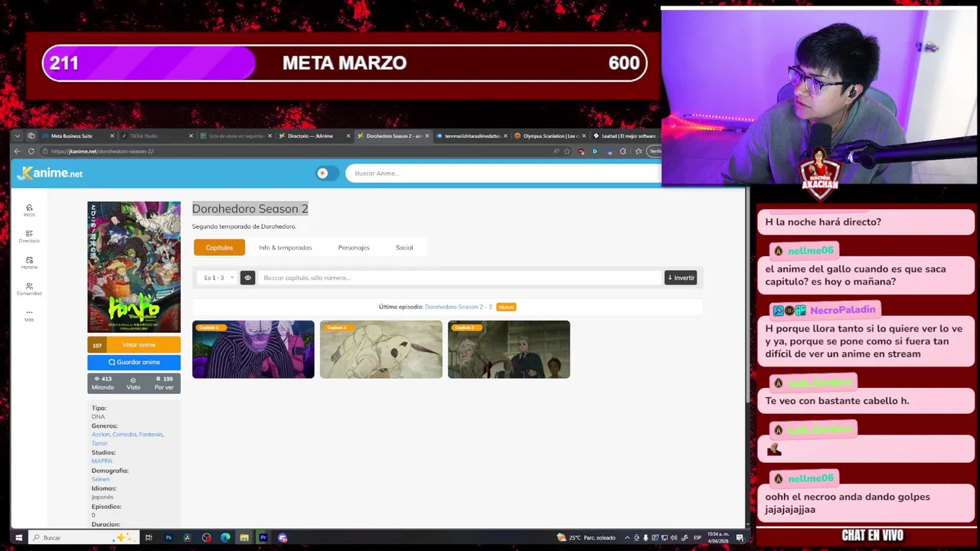Toggle the eye icon to show watched chapters

[247, 278]
